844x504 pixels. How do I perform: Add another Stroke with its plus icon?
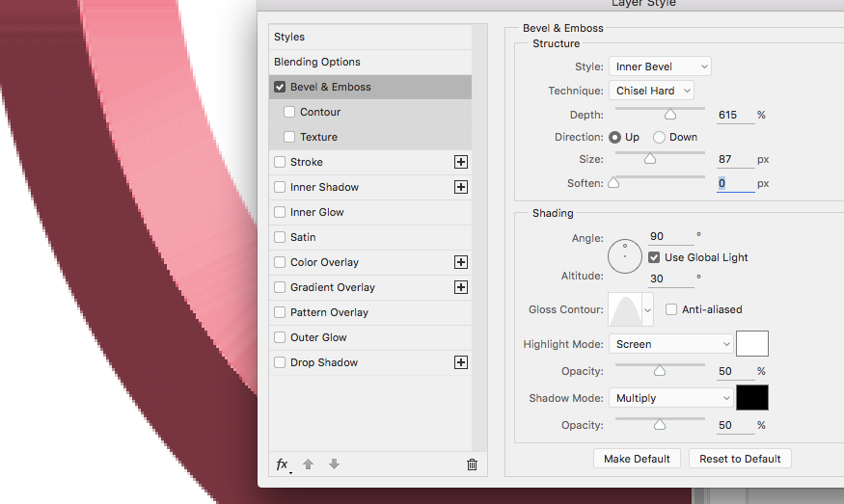(x=461, y=162)
